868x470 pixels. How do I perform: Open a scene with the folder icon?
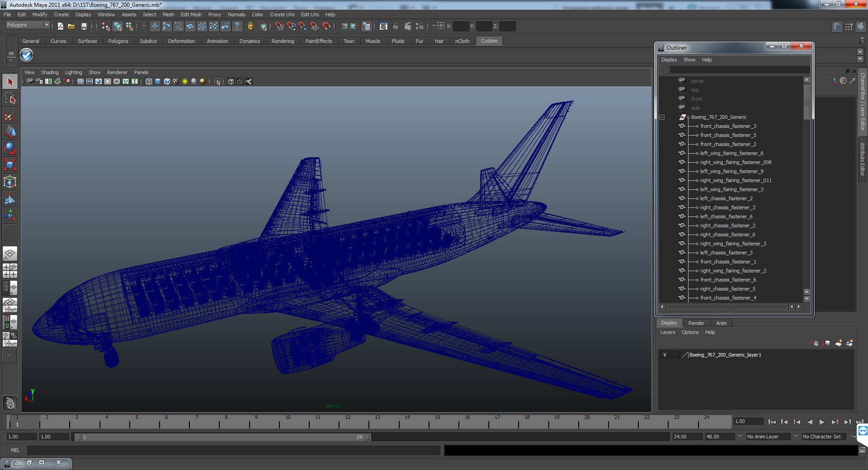71,26
